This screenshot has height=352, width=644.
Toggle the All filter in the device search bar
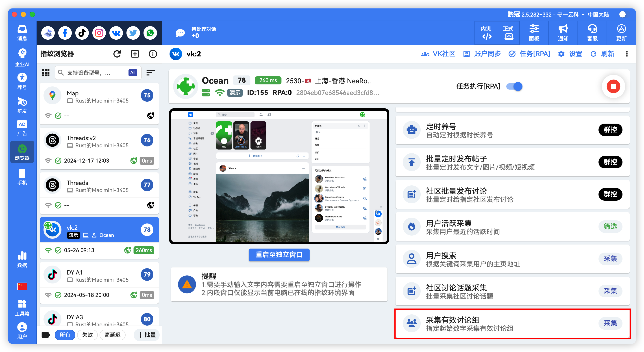coord(133,73)
